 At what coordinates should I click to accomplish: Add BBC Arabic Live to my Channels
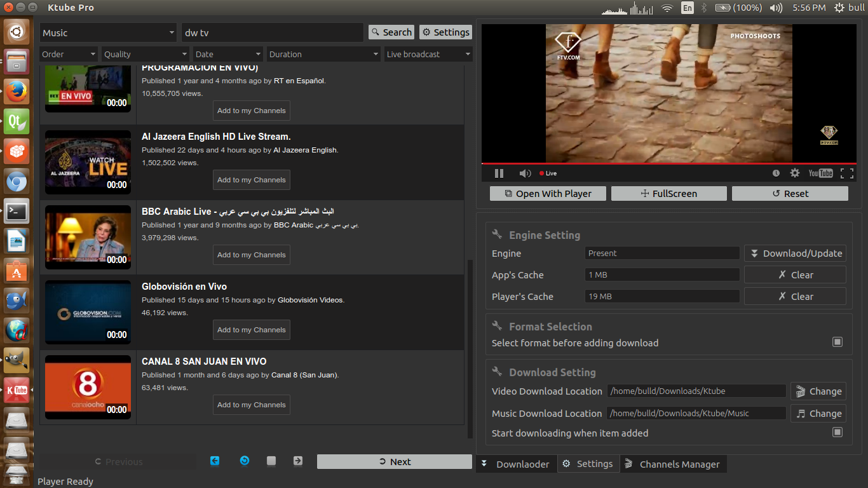(x=252, y=255)
